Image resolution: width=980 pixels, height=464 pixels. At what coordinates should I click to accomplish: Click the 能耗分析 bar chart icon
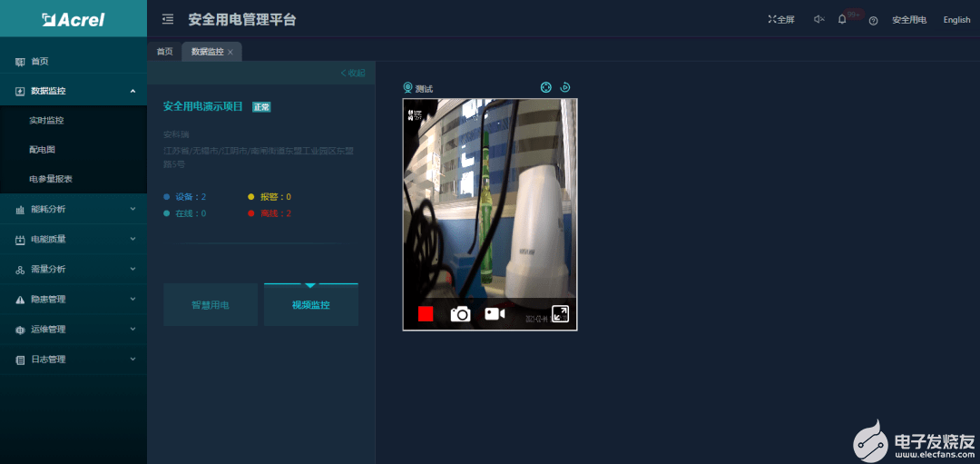point(19,210)
